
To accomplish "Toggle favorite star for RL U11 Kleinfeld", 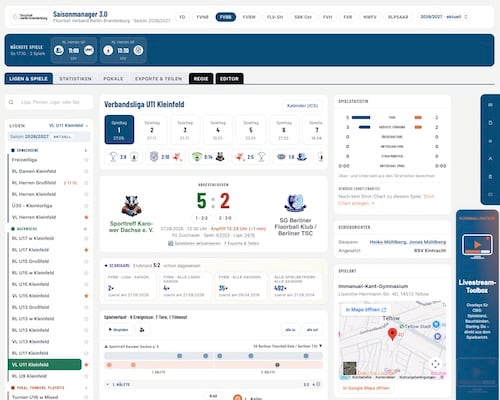I will click(86, 353).
